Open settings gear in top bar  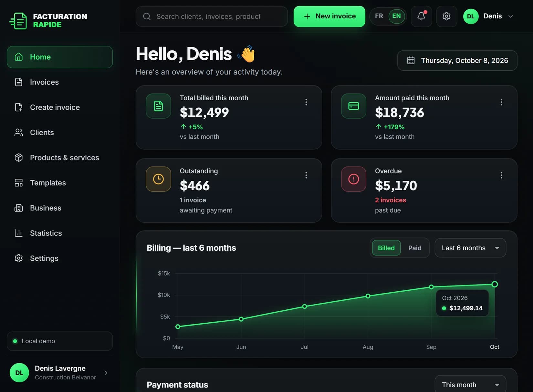click(x=446, y=16)
